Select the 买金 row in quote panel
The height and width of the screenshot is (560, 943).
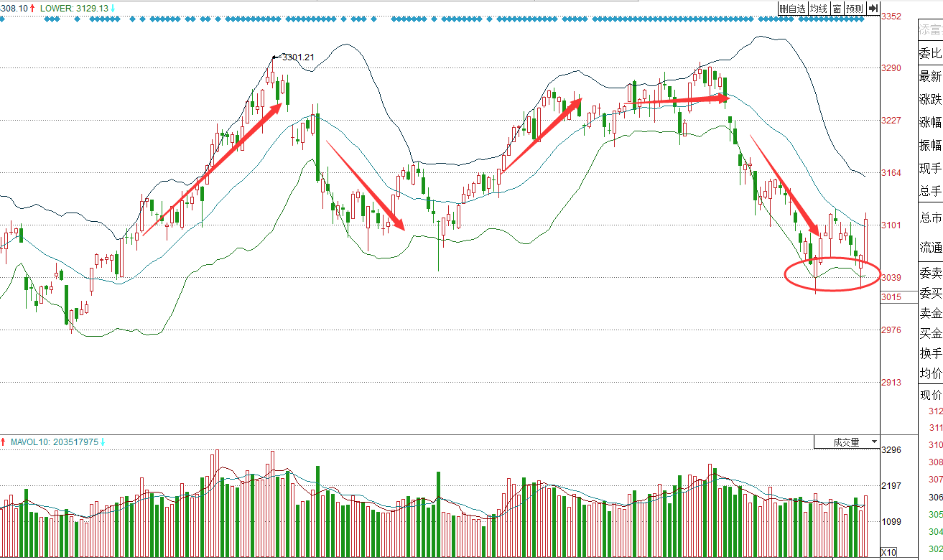[x=930, y=333]
